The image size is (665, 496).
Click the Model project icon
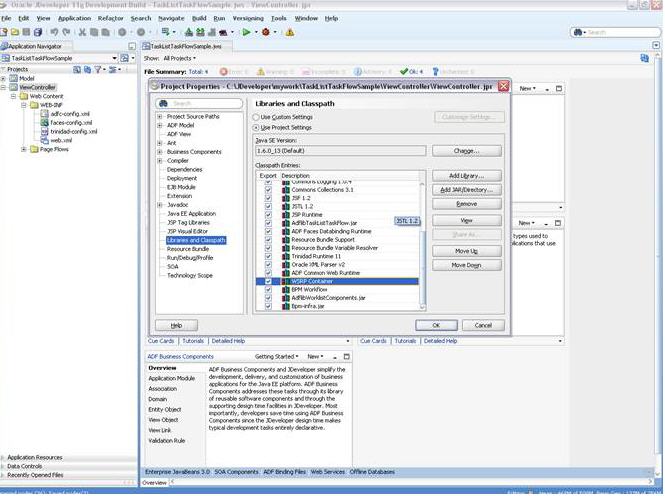(14, 78)
